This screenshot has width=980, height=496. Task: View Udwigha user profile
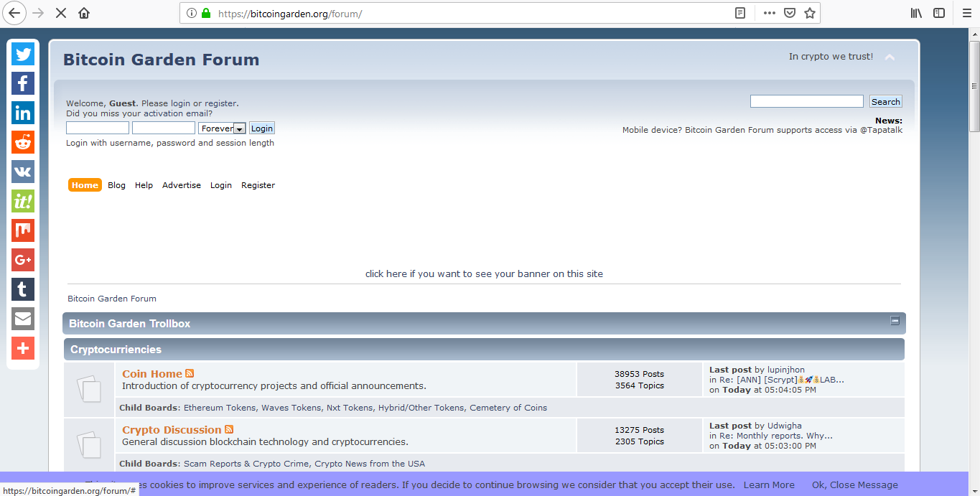coord(785,426)
